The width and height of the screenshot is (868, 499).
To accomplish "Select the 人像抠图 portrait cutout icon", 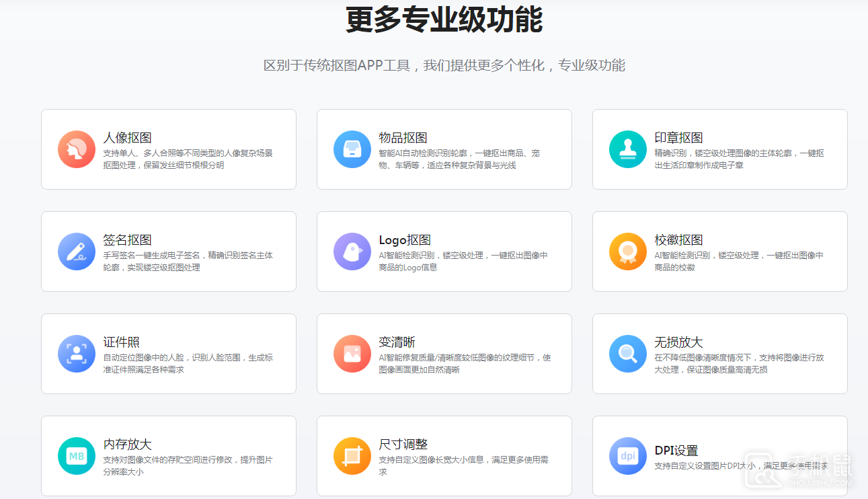I will click(x=76, y=149).
